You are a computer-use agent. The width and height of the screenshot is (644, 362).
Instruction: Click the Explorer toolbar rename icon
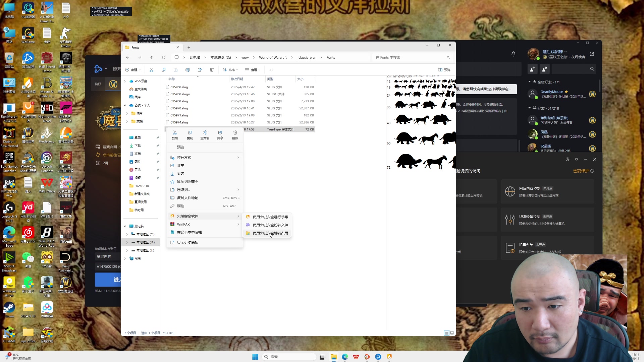[x=187, y=70]
